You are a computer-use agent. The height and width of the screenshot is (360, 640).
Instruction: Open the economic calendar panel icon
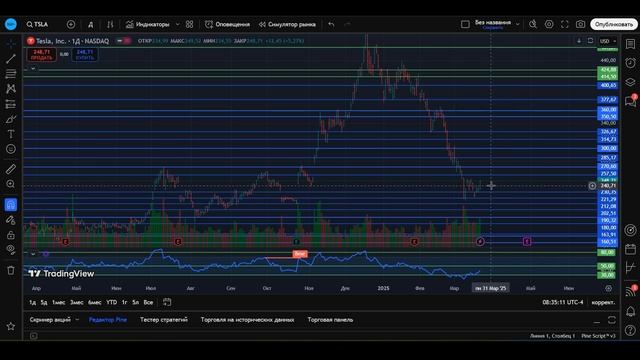coord(630,249)
